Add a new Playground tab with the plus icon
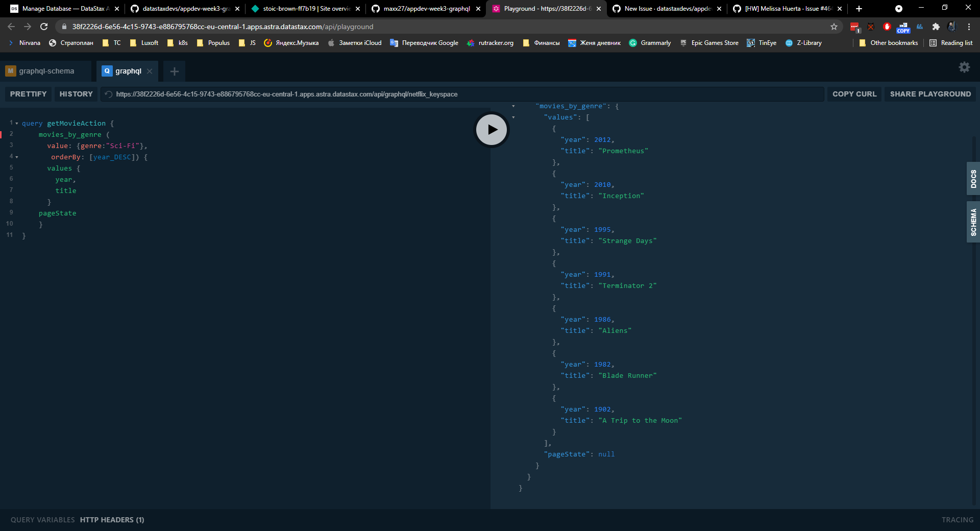Viewport: 980px width, 531px height. pyautogui.click(x=174, y=71)
